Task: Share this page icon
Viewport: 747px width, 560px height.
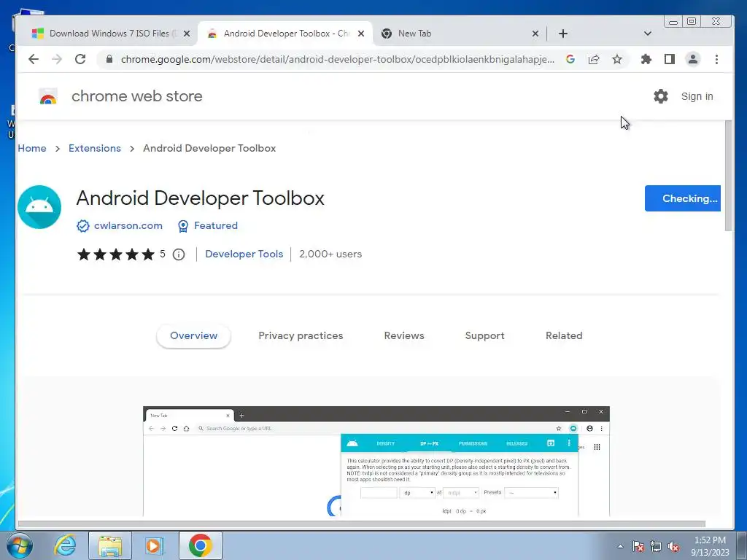Action: click(594, 59)
